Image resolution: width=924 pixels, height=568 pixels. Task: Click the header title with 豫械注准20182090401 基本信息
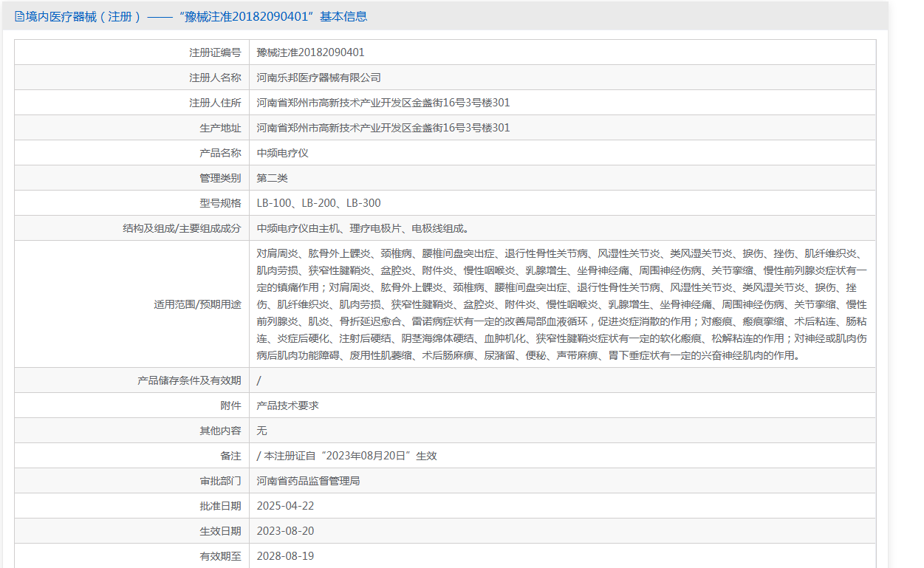[196, 16]
